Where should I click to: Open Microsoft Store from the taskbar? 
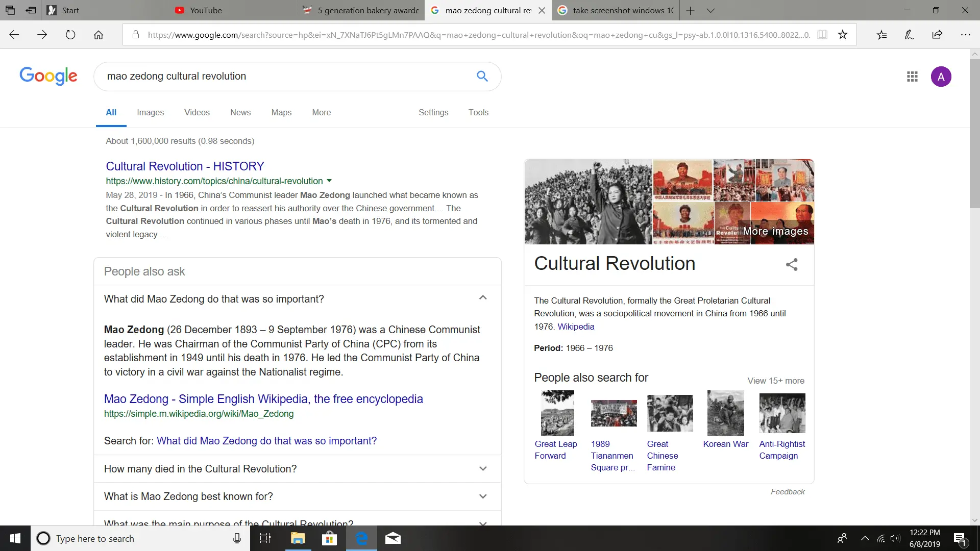coord(329,538)
